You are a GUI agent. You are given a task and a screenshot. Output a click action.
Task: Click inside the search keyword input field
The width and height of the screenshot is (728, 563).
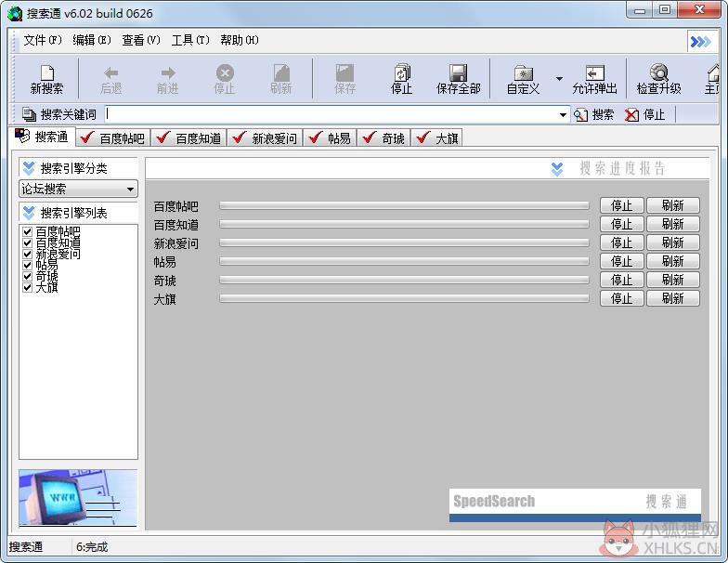coord(331,114)
